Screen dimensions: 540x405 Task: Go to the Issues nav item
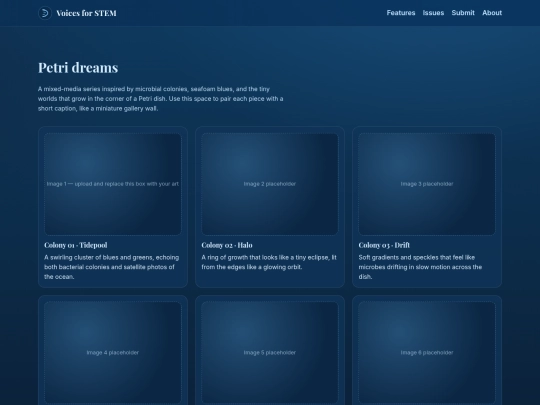coord(433,13)
